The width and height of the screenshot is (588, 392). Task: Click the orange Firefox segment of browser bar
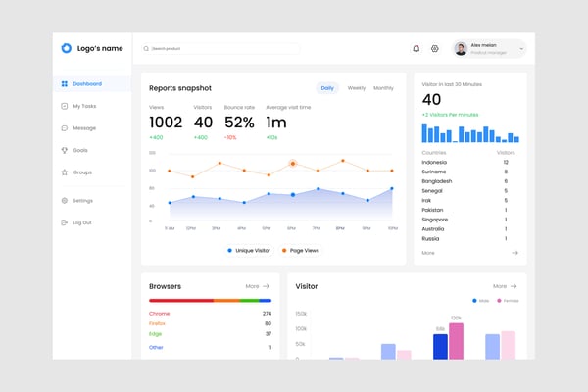pos(226,300)
